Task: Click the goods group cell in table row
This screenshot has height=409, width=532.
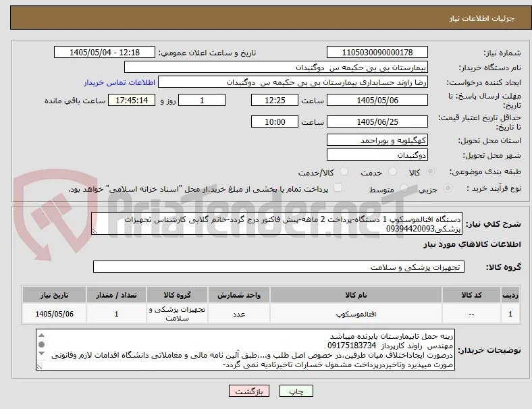Action: (x=177, y=314)
